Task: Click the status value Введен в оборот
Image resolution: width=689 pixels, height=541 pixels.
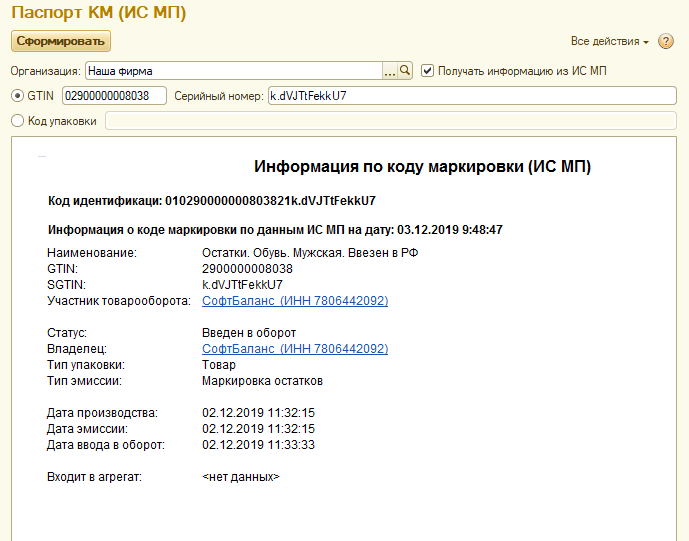Action: [x=248, y=332]
